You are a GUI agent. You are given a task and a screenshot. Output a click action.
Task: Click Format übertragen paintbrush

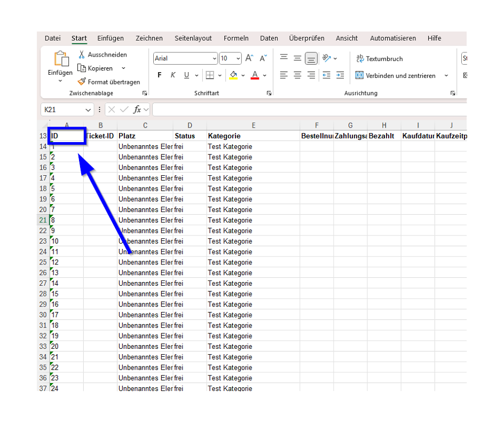[82, 82]
